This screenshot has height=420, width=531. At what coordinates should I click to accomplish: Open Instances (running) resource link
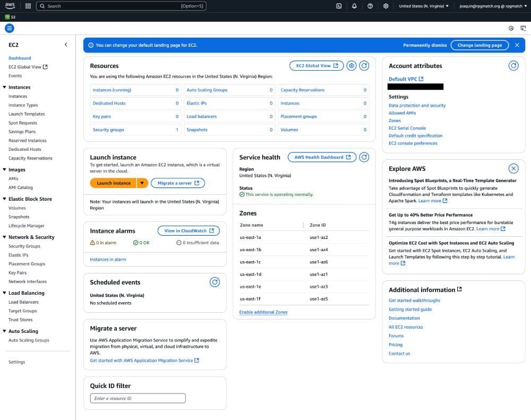pos(112,90)
